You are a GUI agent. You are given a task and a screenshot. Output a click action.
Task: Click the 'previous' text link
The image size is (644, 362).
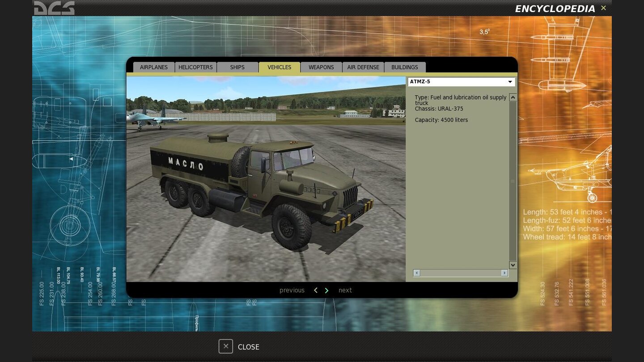[292, 290]
